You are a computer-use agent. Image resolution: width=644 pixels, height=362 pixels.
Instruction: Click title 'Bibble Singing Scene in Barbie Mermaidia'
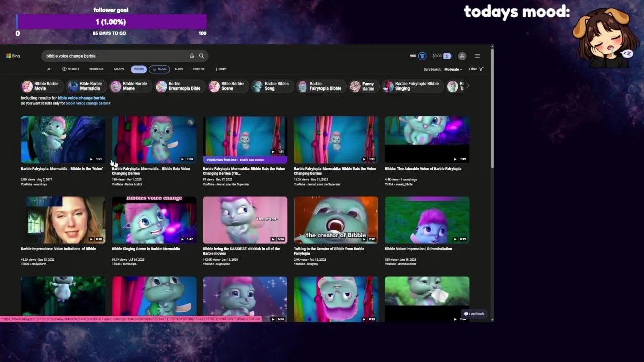[145, 249]
